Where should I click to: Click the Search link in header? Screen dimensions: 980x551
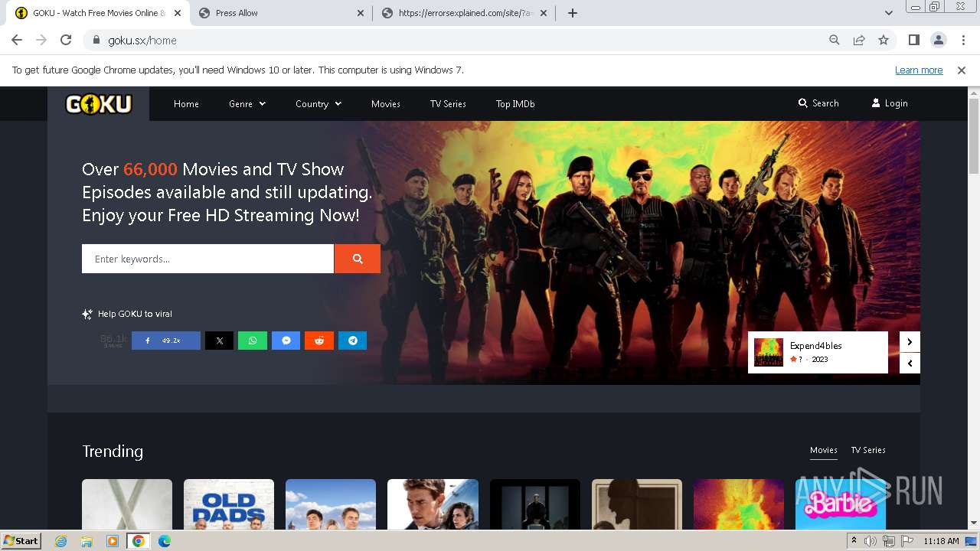click(818, 103)
